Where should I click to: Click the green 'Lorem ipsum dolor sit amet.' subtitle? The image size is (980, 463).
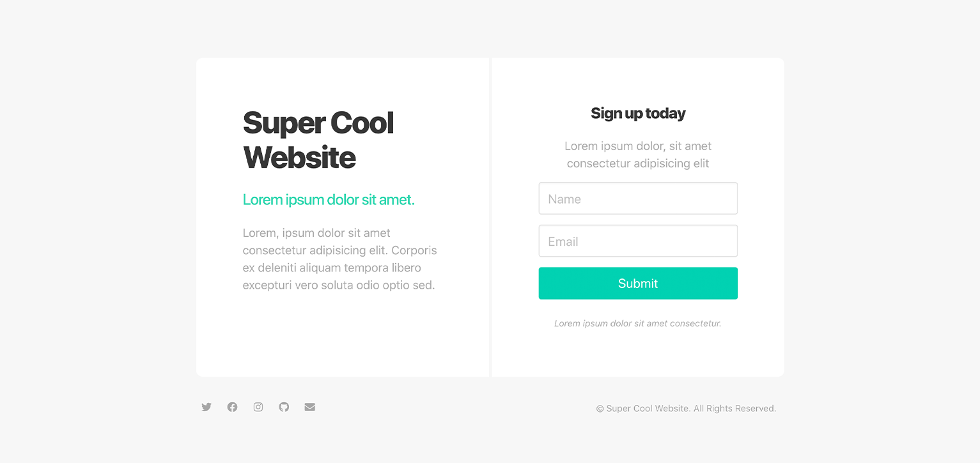pyautogui.click(x=328, y=199)
